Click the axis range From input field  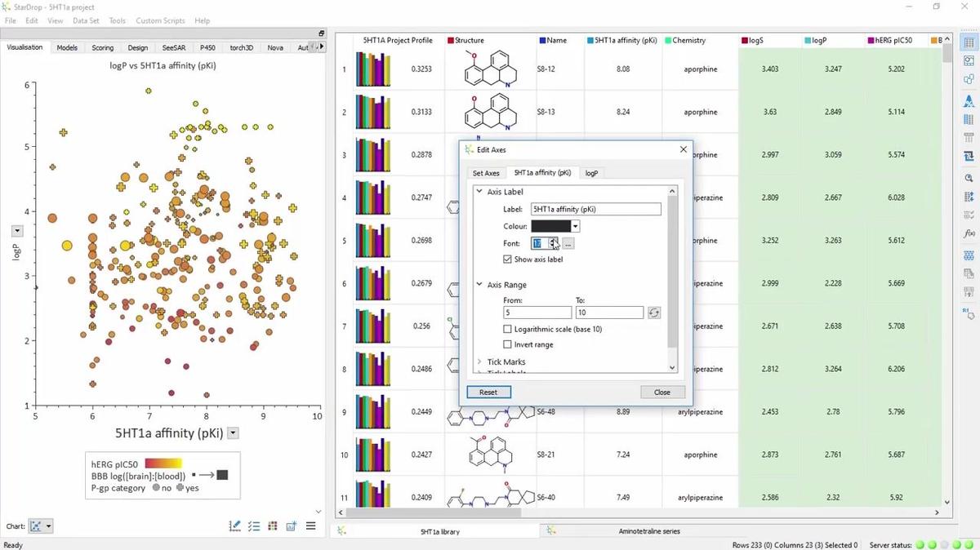(537, 313)
